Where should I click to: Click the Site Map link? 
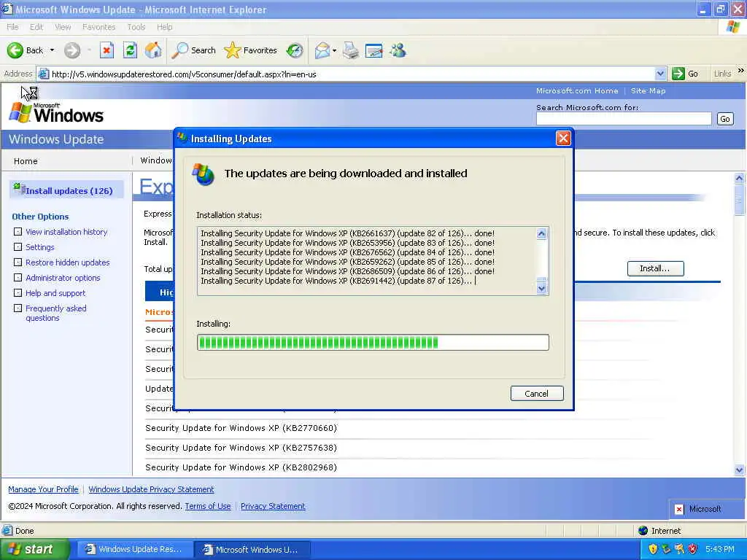(648, 91)
